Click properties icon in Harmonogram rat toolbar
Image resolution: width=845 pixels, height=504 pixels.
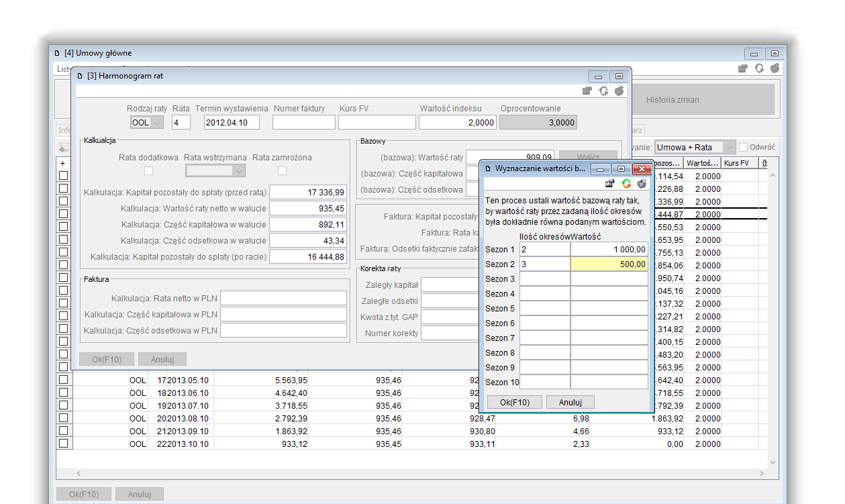587,91
